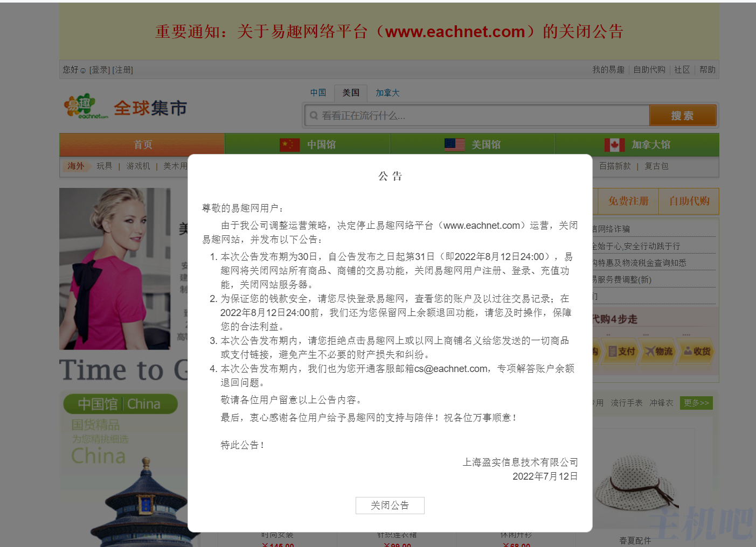Go to the 首页 nav tab
Viewport: 756px width, 547px height.
pos(142,144)
